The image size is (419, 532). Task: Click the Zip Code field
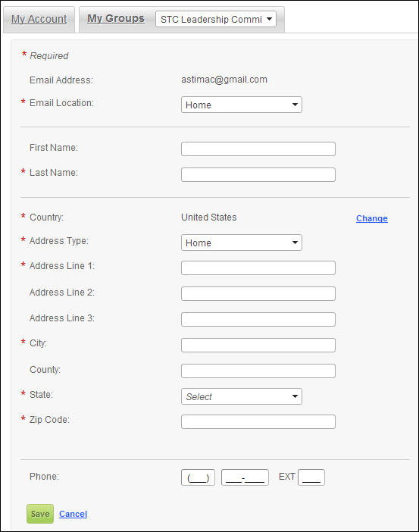point(258,421)
